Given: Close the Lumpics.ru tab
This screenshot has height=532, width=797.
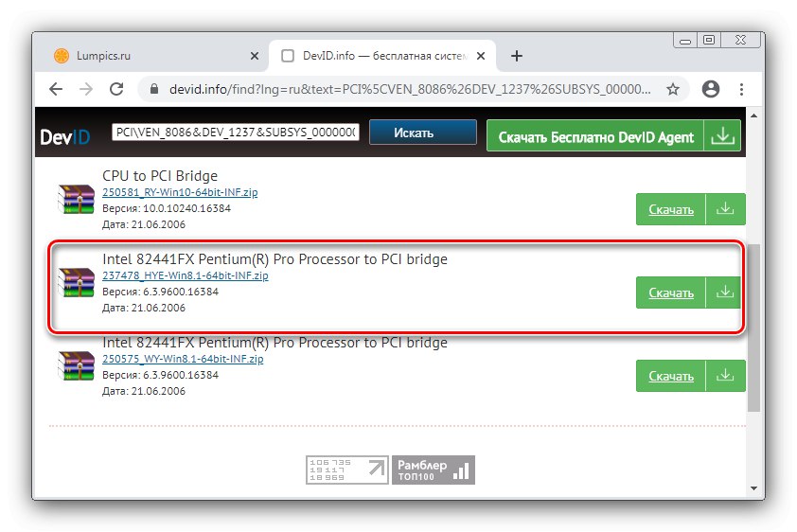Looking at the screenshot, I should point(255,56).
